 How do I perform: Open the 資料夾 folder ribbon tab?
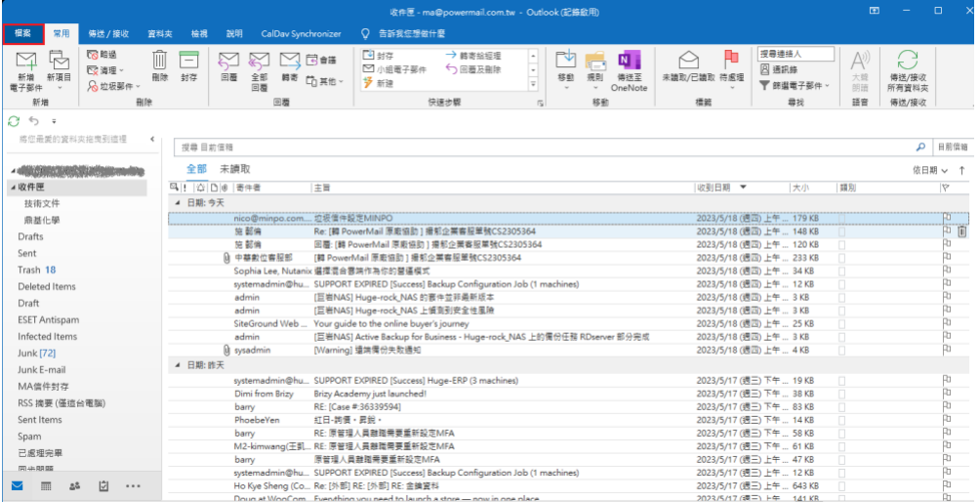160,34
